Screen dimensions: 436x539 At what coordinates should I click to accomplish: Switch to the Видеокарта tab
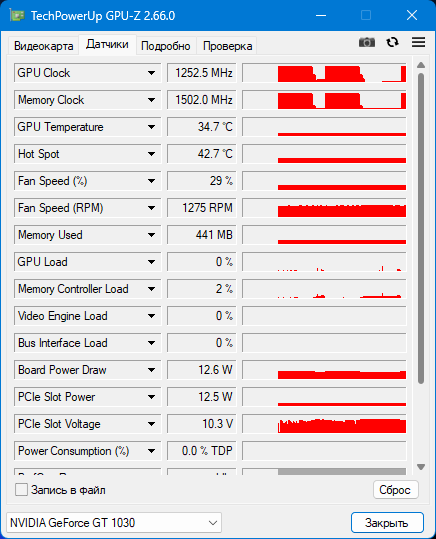(x=43, y=46)
